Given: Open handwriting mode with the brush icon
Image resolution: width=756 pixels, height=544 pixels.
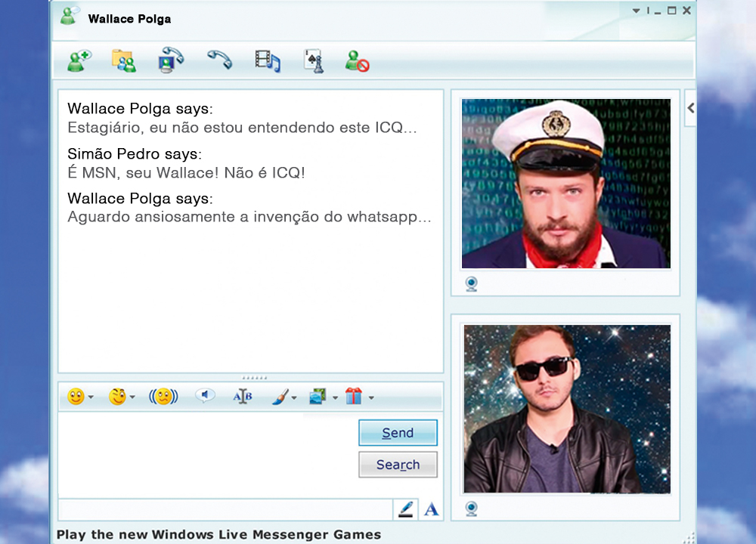Looking at the screenshot, I should [x=281, y=396].
